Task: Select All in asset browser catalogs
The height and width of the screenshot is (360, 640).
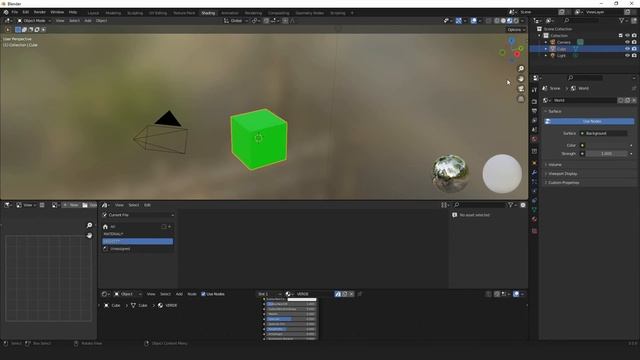Action: coord(113,227)
